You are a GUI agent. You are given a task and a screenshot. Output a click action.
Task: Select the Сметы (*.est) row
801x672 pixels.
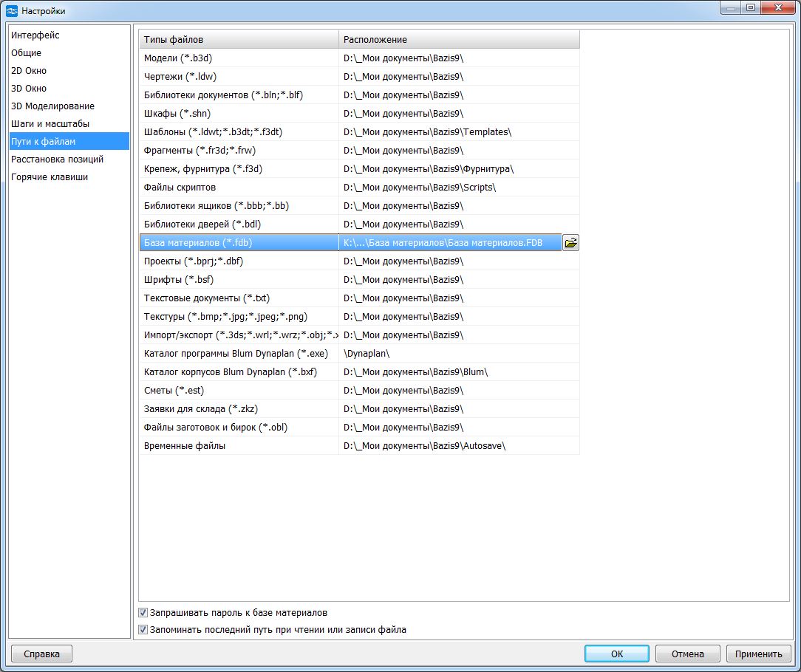(x=359, y=390)
